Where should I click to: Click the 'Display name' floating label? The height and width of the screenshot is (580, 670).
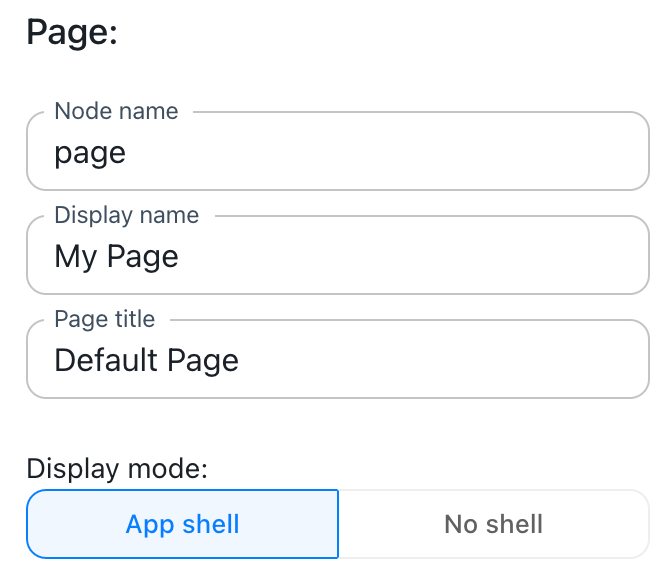[126, 215]
